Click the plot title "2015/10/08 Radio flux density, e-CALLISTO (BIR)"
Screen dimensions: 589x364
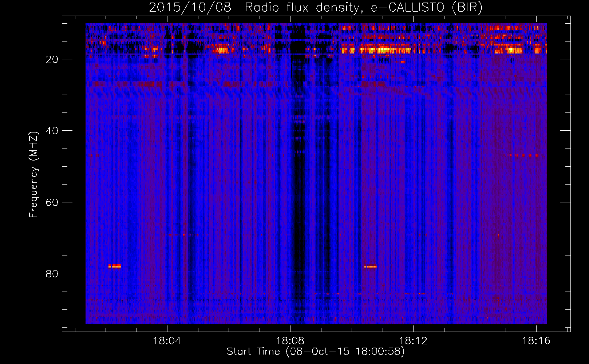point(316,7)
